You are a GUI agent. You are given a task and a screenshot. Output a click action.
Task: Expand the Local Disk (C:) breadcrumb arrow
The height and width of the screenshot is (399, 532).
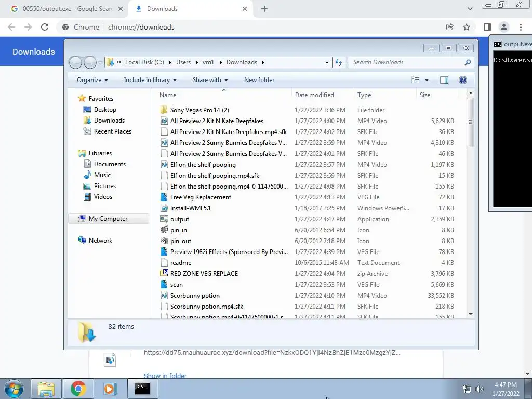(x=170, y=62)
